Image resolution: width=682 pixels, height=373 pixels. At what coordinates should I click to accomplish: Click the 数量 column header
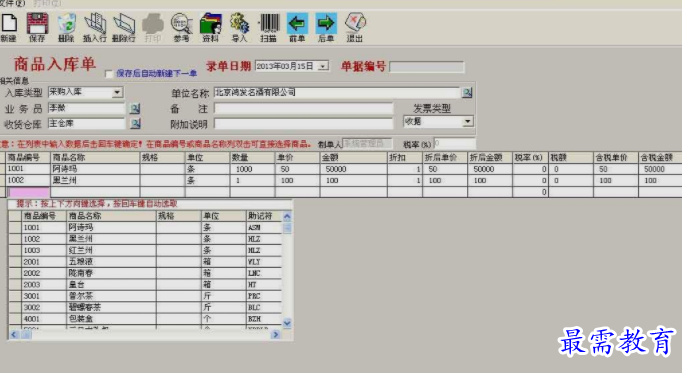(x=252, y=157)
